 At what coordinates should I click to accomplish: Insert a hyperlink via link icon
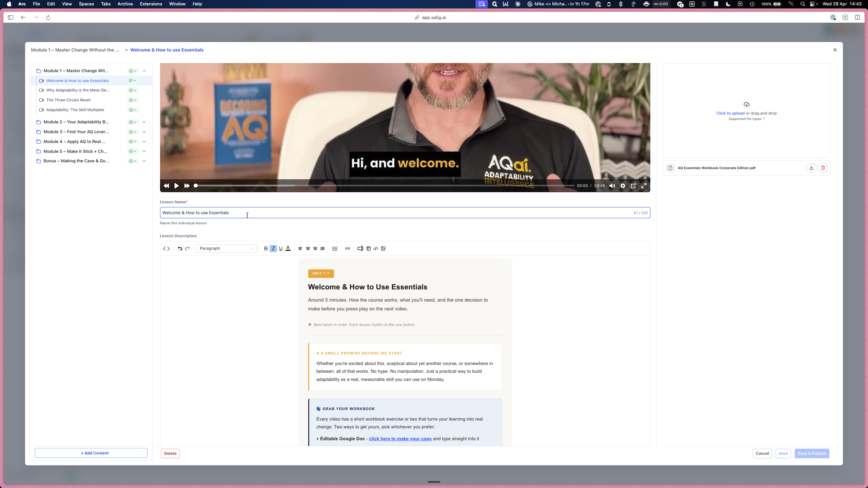pos(348,248)
